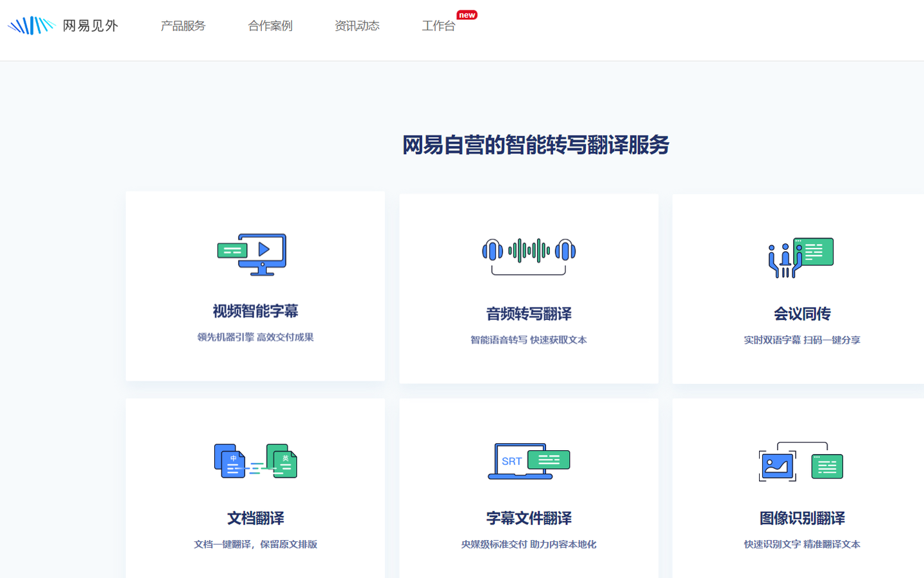Click the red new badge on 工作台
The width and height of the screenshot is (924, 578).
coord(466,15)
